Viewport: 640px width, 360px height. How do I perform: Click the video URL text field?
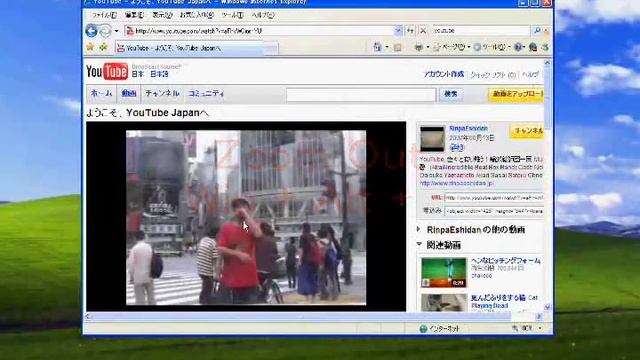pos(494,198)
